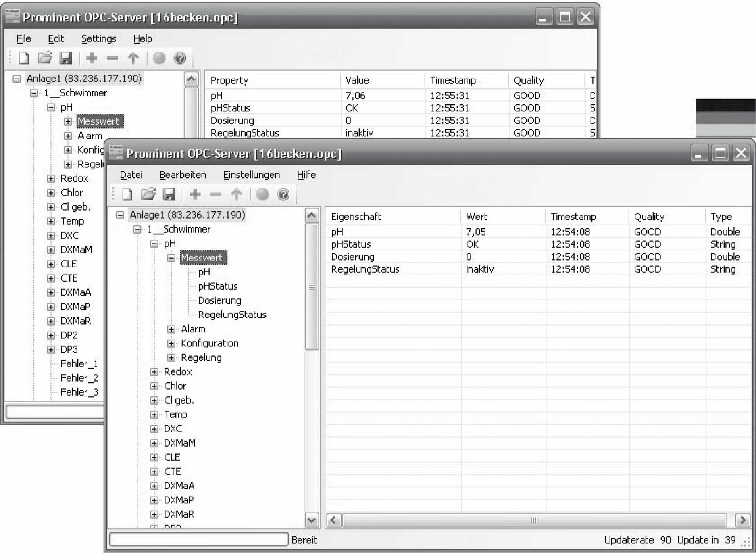Click minus Remove icon in back English window

(112, 58)
